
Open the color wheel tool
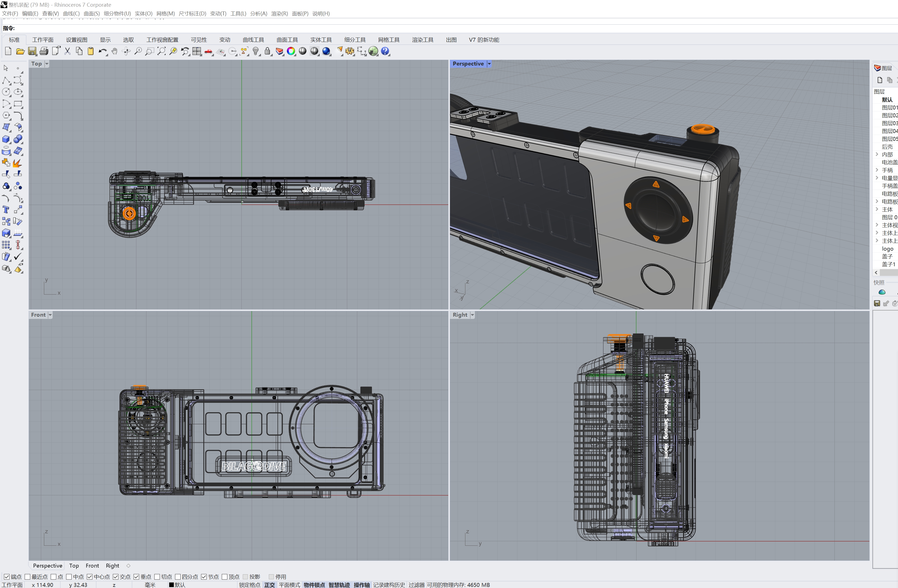click(x=291, y=51)
